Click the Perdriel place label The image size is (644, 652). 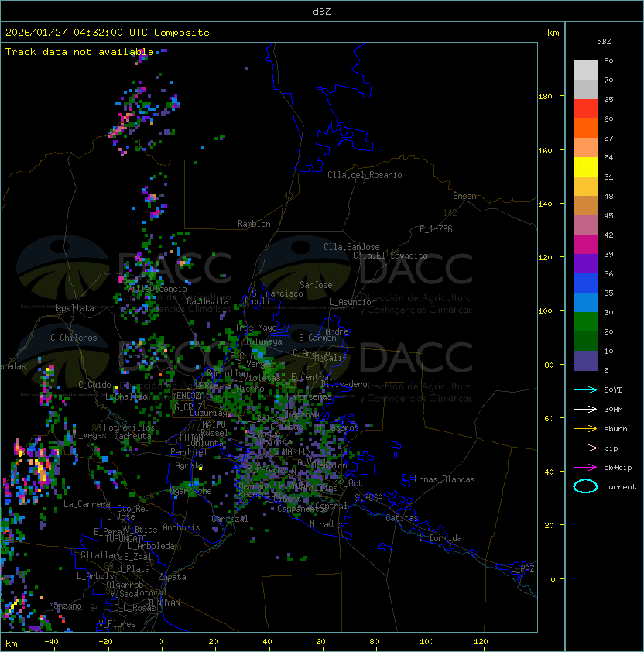[x=189, y=451]
